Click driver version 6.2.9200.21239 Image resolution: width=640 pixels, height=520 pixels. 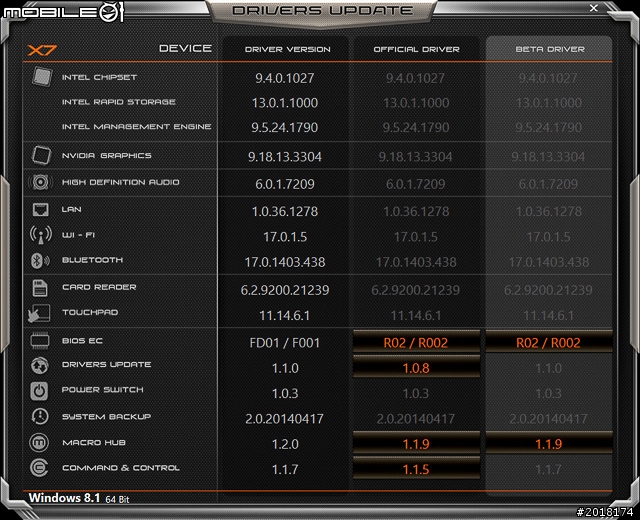[285, 290]
